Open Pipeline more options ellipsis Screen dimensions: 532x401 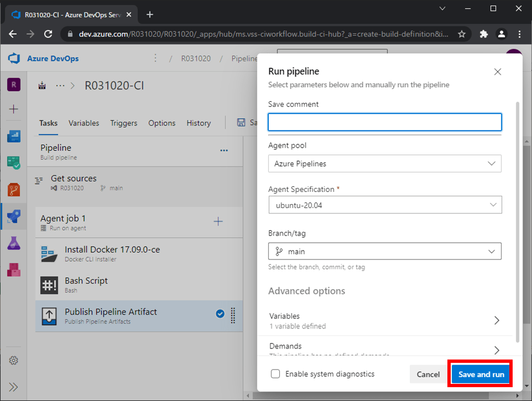click(x=224, y=150)
